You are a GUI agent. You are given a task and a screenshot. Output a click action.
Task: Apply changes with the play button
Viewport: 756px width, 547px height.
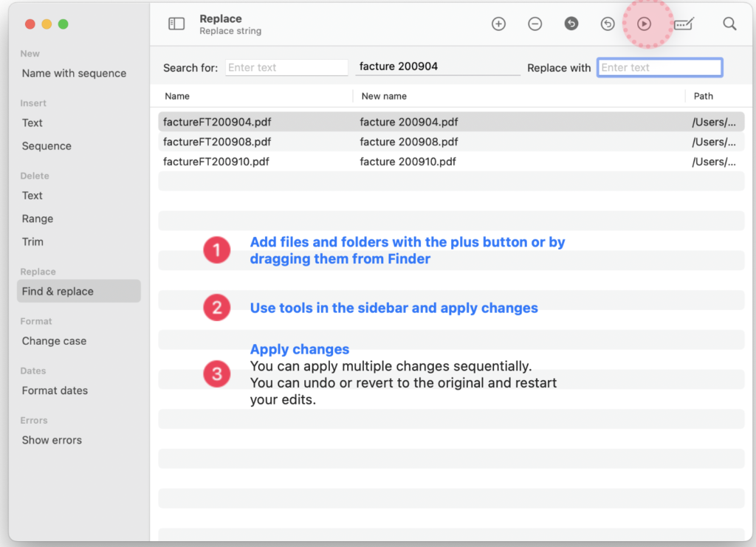644,24
